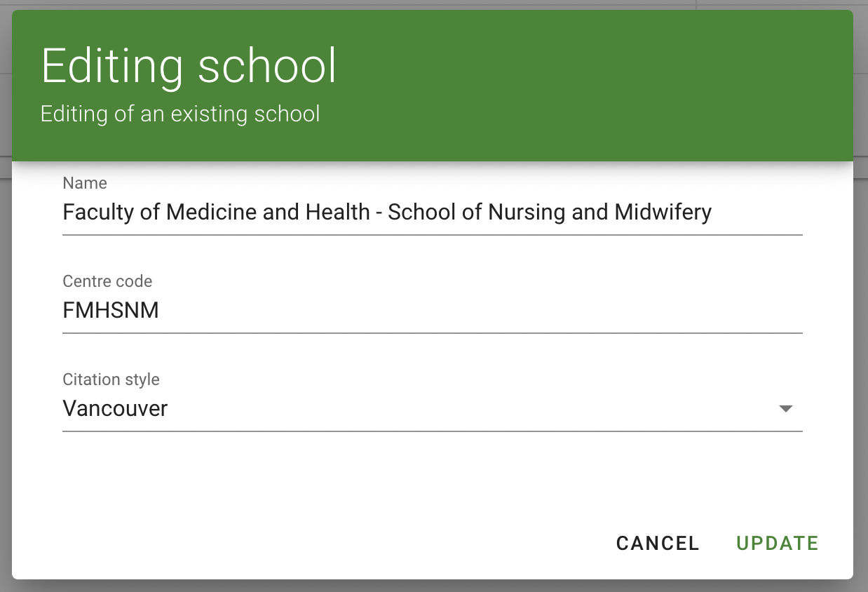Click the "Editing of an existing school" subtitle

tap(180, 114)
